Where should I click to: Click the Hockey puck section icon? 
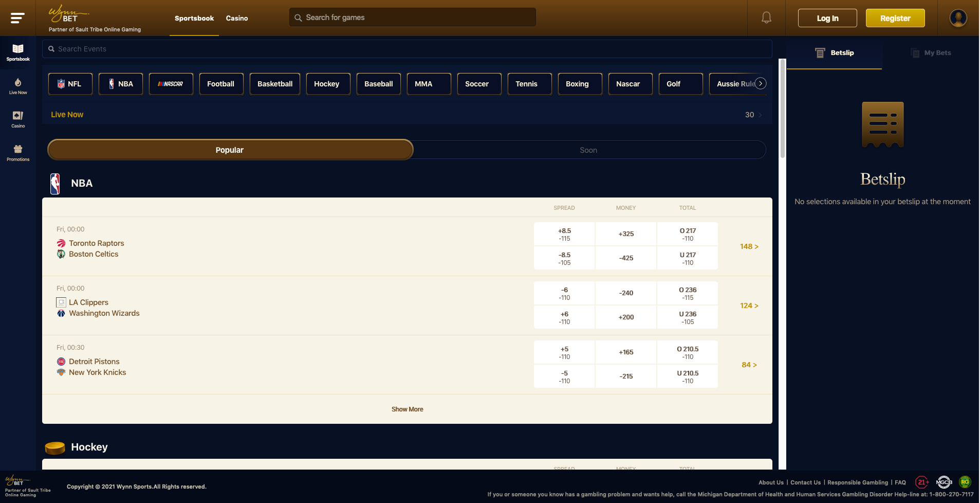55,448
